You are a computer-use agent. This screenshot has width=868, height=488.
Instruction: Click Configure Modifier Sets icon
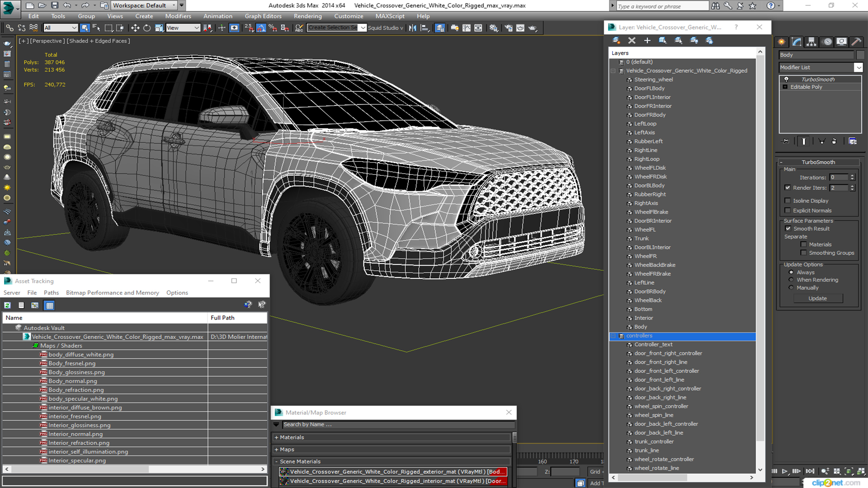click(x=853, y=141)
